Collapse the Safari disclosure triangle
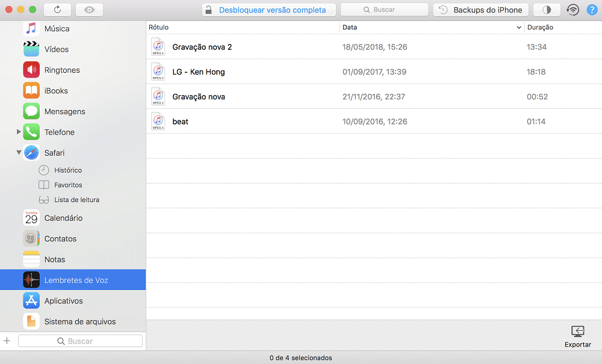The width and height of the screenshot is (602, 364). coord(19,152)
